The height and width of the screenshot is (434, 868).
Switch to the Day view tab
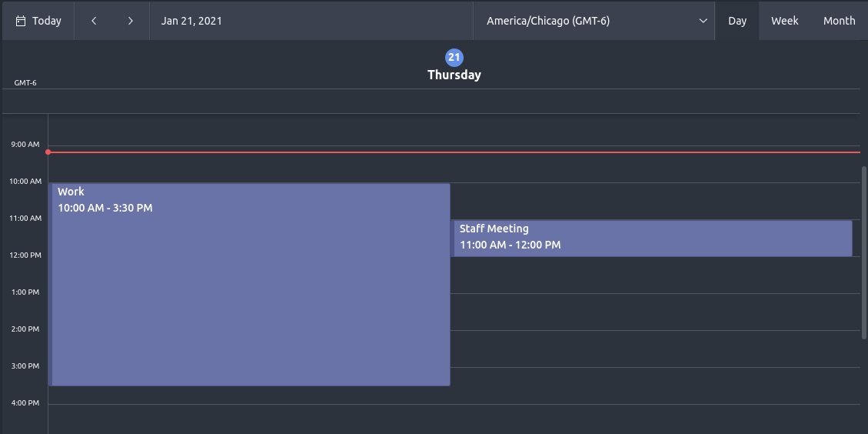pyautogui.click(x=737, y=21)
